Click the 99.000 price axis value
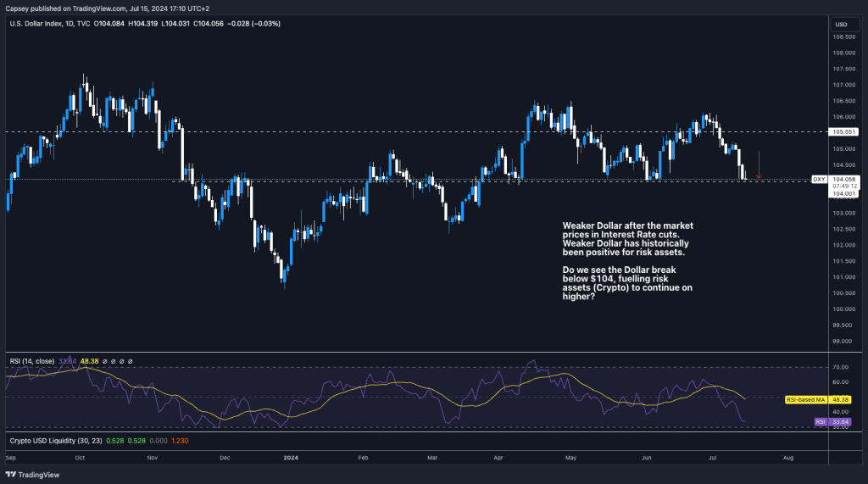This screenshot has height=484, width=868. [x=843, y=341]
